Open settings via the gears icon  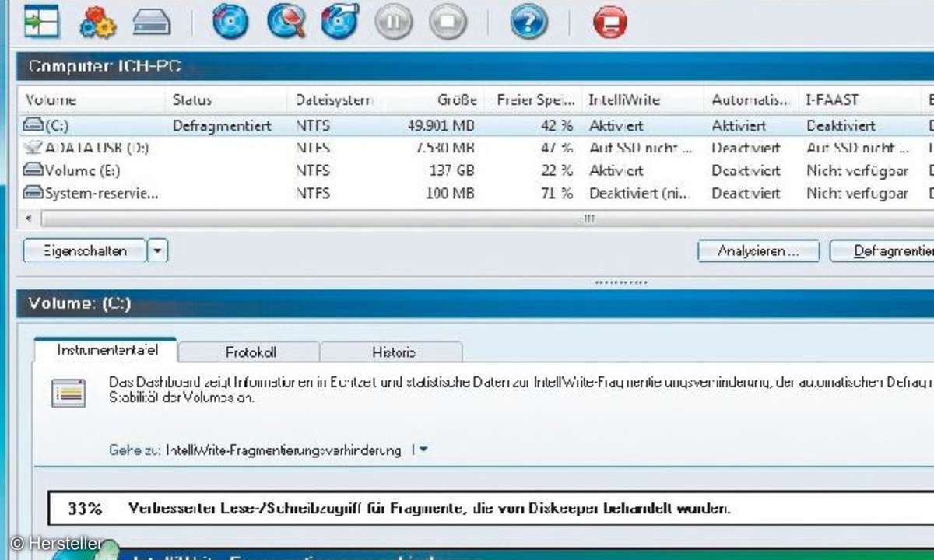click(97, 22)
